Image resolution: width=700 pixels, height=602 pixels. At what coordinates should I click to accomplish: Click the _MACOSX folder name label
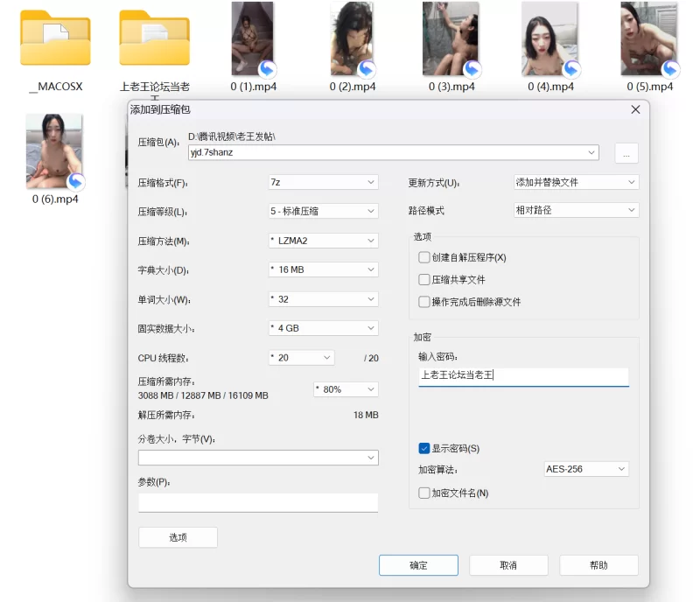coord(56,87)
